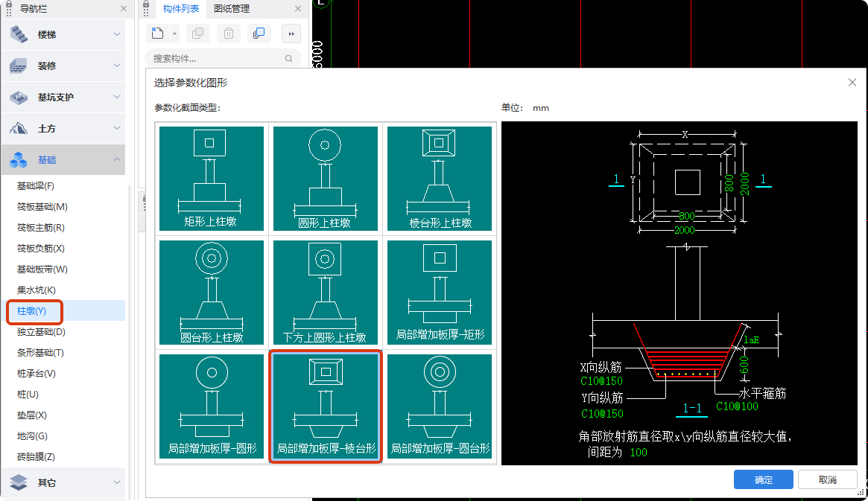868x501 pixels.
Task: Select the 局部增加板厚-矩形 thumbnail
Action: click(x=440, y=293)
